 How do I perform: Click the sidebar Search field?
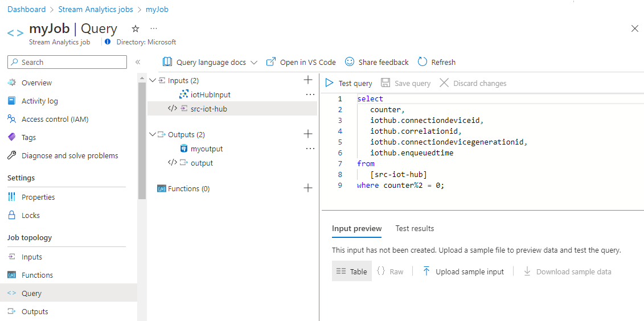(68, 62)
